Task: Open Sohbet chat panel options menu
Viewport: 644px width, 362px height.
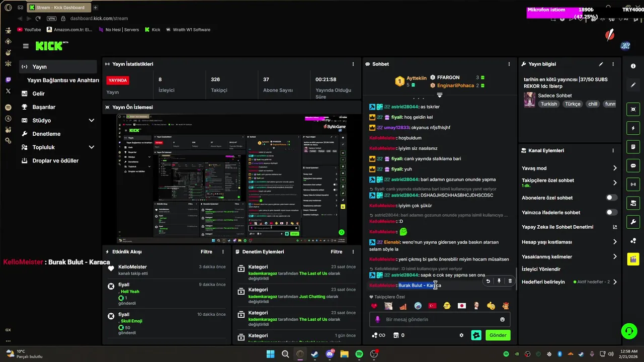Action: pos(509,64)
